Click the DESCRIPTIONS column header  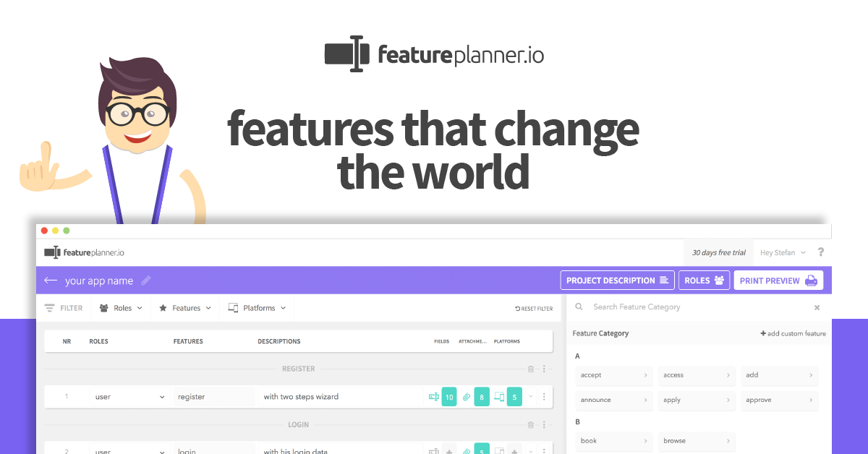pos(279,341)
